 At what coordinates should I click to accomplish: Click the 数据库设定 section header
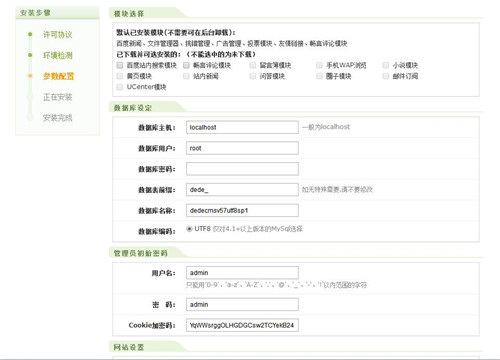tap(133, 108)
